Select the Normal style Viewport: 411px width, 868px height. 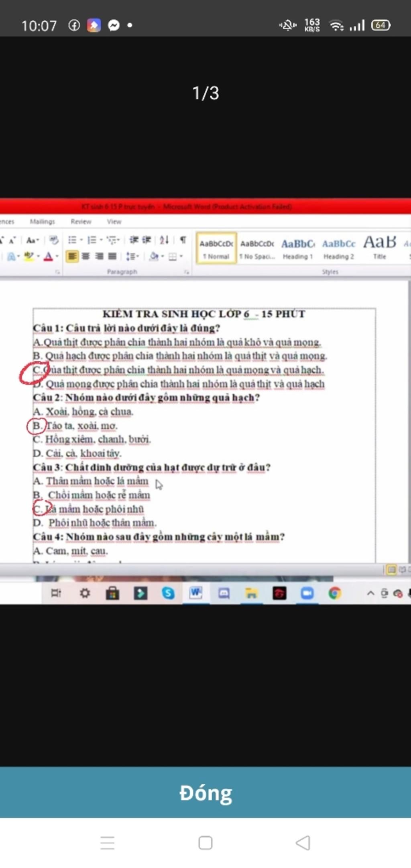coord(216,249)
